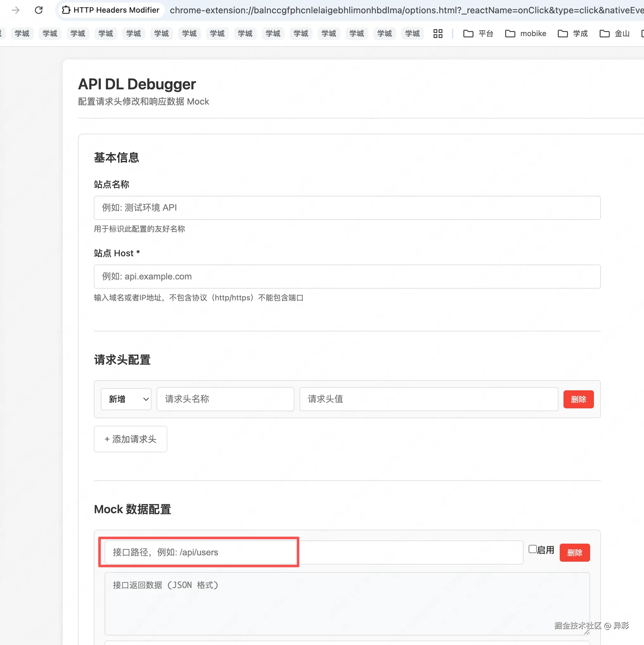Click the browser reload page icon
644x645 pixels.
(x=39, y=10)
